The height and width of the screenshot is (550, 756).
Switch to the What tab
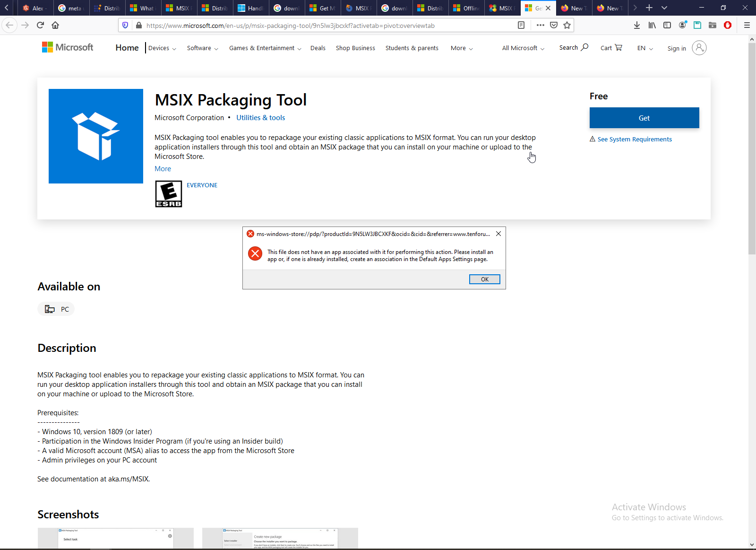point(143,8)
